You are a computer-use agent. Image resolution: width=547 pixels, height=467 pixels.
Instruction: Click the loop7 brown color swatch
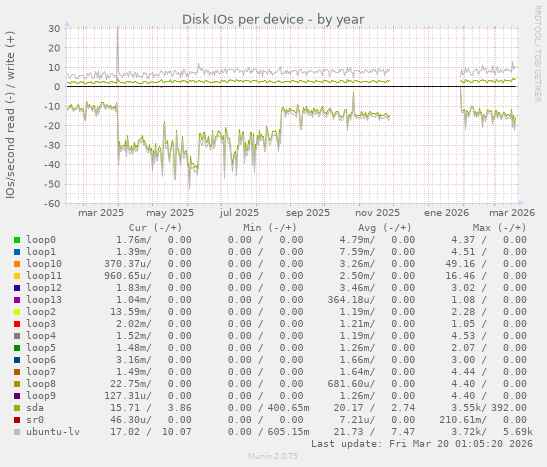click(x=17, y=372)
